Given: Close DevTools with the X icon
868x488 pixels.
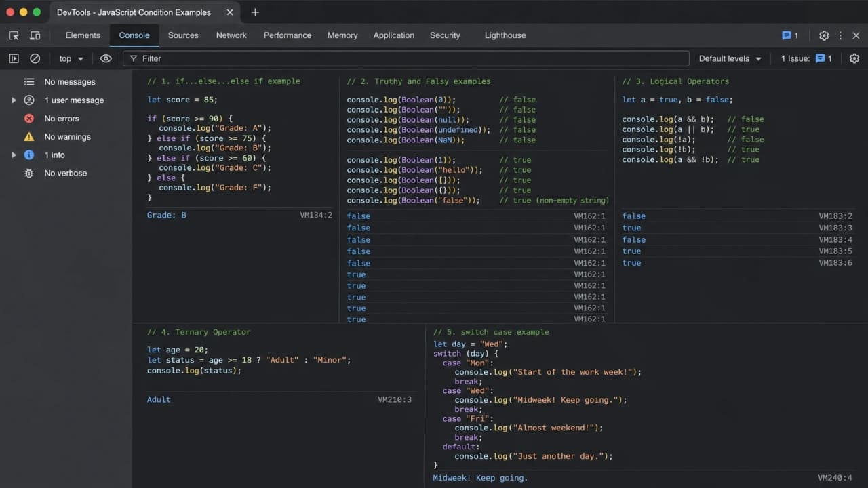Looking at the screenshot, I should [856, 35].
